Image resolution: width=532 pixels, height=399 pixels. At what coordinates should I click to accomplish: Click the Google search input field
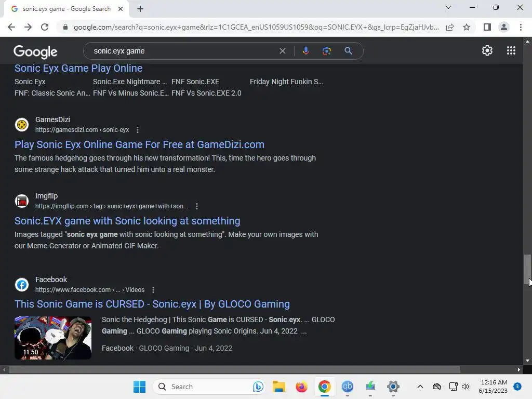tap(183, 51)
